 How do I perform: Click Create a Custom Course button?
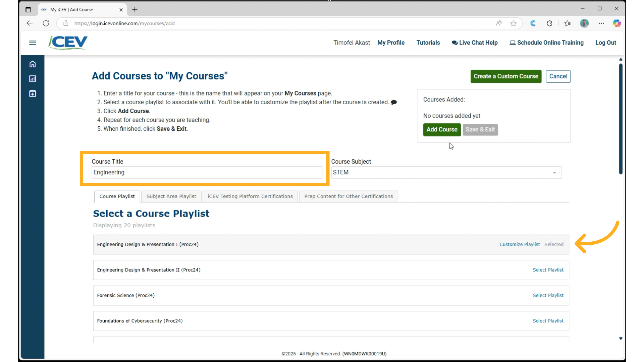point(506,76)
